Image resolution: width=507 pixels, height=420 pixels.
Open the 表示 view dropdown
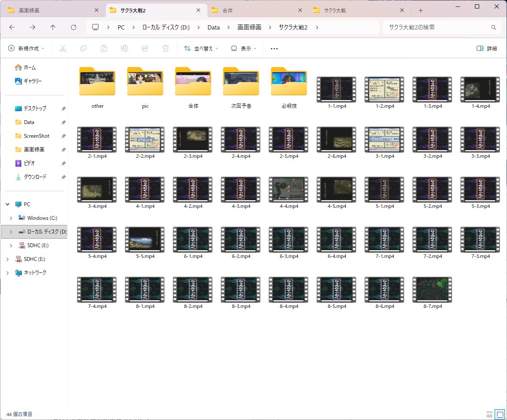pyautogui.click(x=244, y=48)
